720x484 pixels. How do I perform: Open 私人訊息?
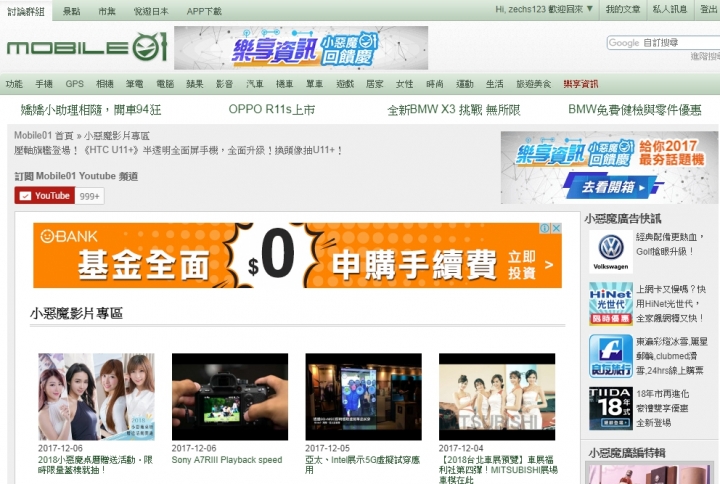(670, 9)
